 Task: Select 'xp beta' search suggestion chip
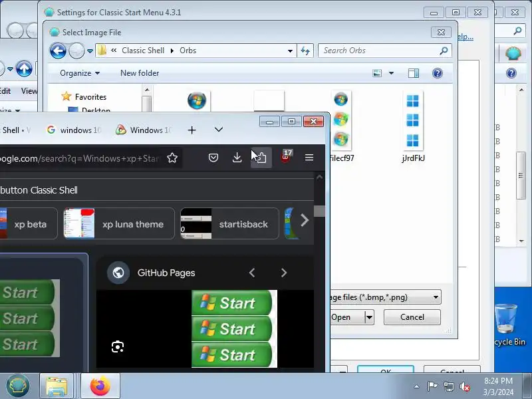(x=29, y=224)
